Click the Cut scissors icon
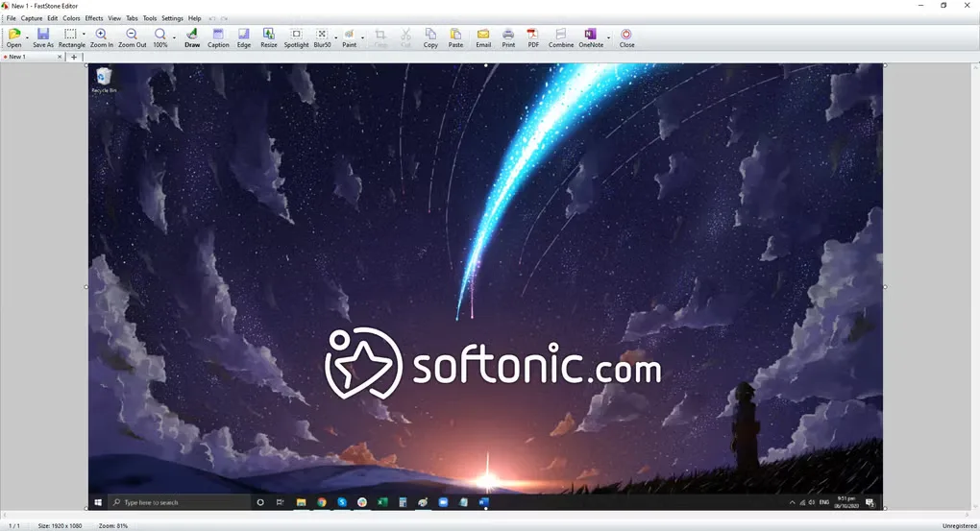The height and width of the screenshot is (531, 980). [x=405, y=37]
